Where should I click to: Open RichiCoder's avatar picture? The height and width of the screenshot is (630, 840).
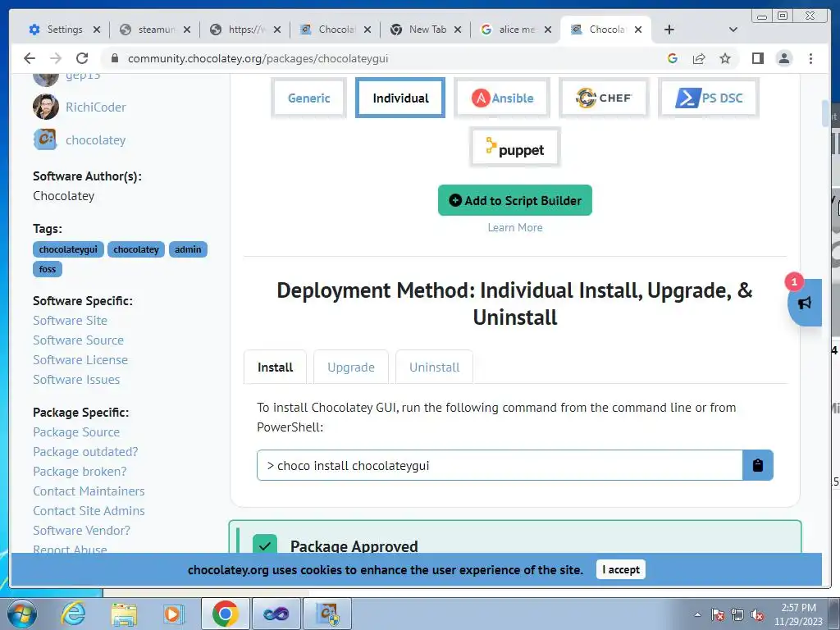(46, 107)
